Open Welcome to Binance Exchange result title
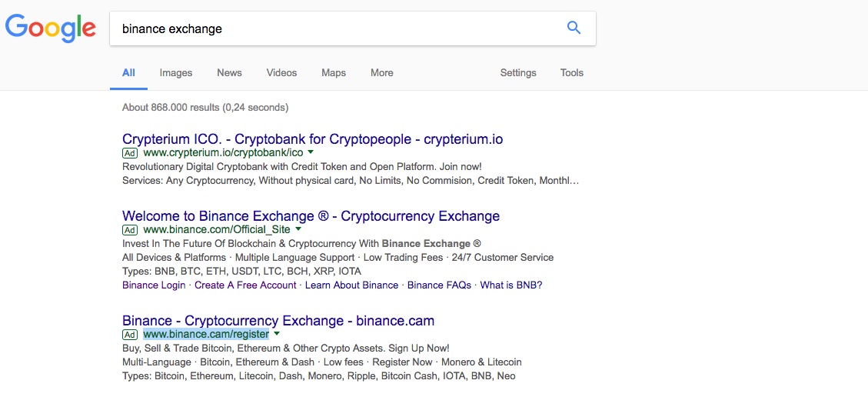Screen dimensions: 868x397 coord(311,216)
